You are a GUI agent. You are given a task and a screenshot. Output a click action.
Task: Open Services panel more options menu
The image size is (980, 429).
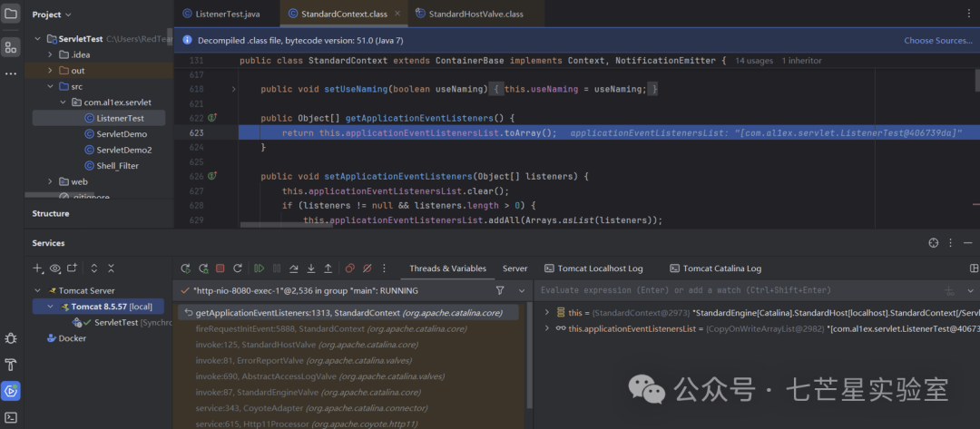click(951, 243)
